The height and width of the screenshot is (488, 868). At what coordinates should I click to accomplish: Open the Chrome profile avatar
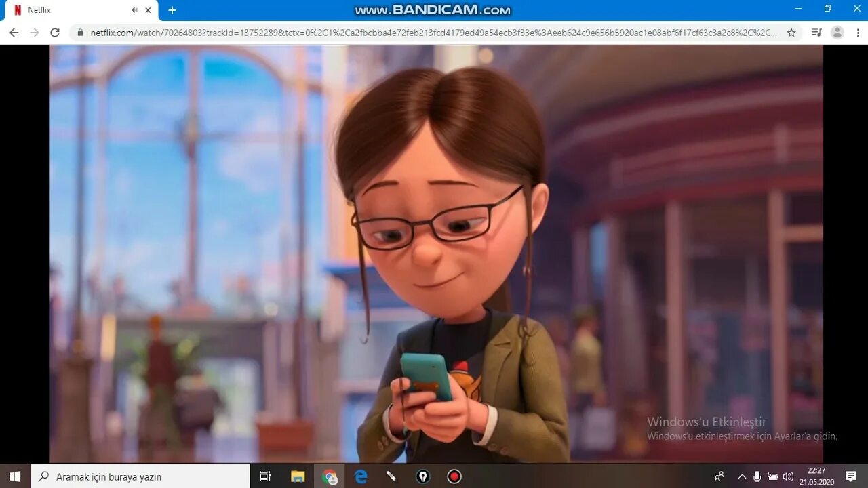[837, 33]
